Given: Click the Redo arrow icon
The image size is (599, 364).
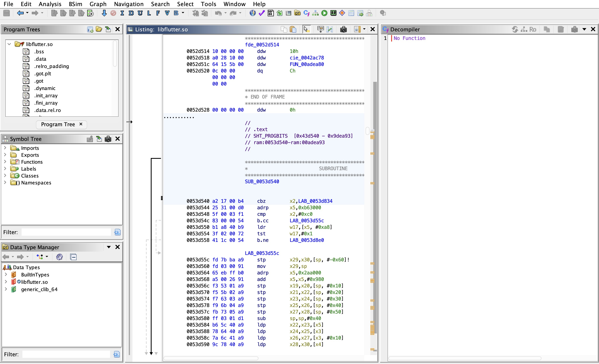Looking at the screenshot, I should coord(233,13).
